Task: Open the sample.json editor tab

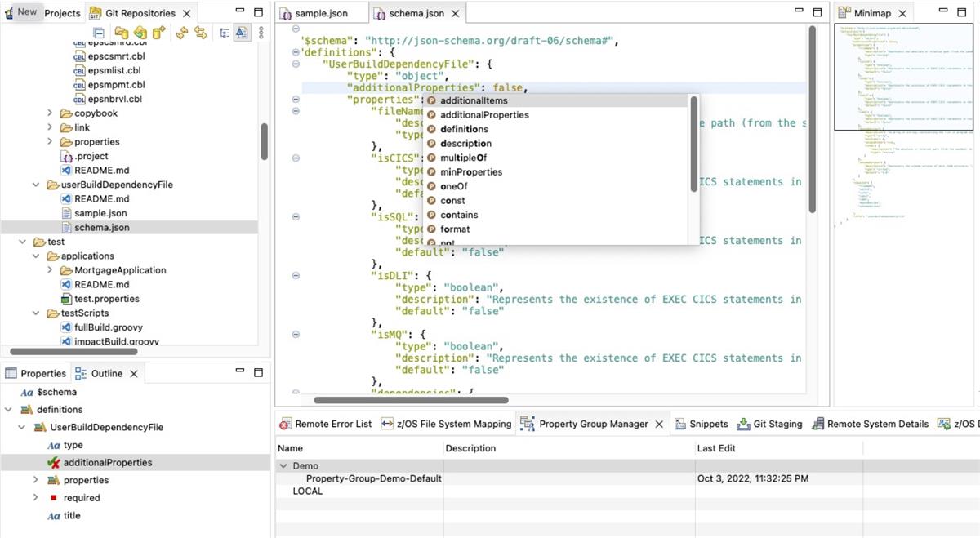Action: pyautogui.click(x=321, y=14)
